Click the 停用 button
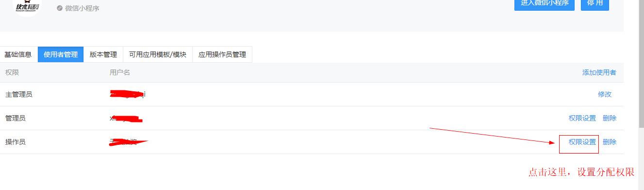The image size is (644, 190). tap(594, 3)
